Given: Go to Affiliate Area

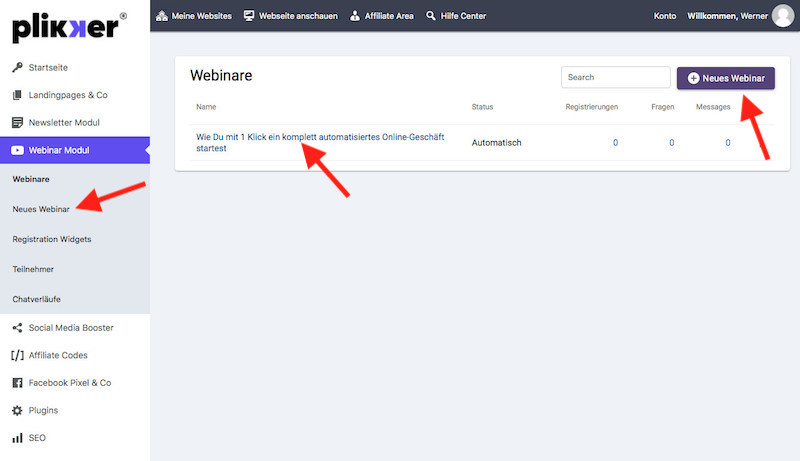Looking at the screenshot, I should [x=382, y=17].
